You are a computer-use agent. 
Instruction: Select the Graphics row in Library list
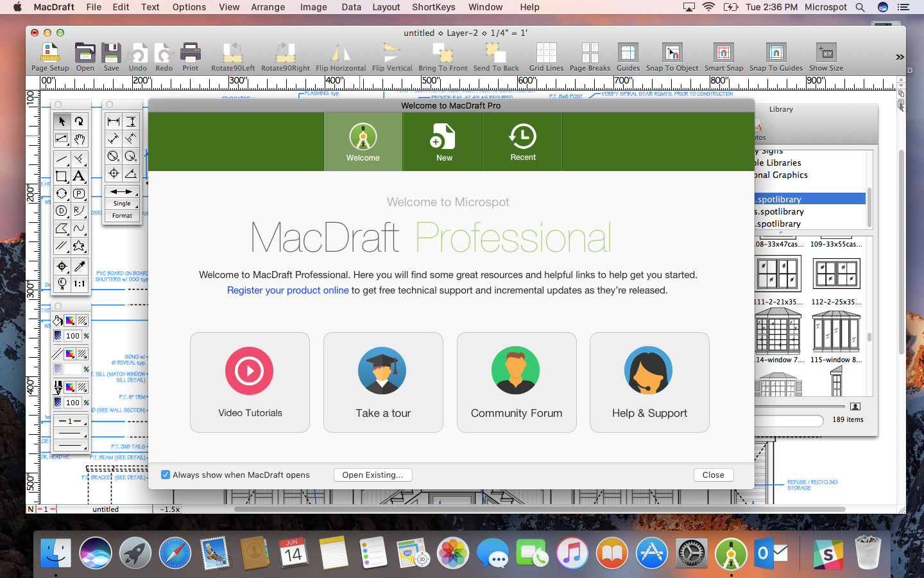pos(810,175)
